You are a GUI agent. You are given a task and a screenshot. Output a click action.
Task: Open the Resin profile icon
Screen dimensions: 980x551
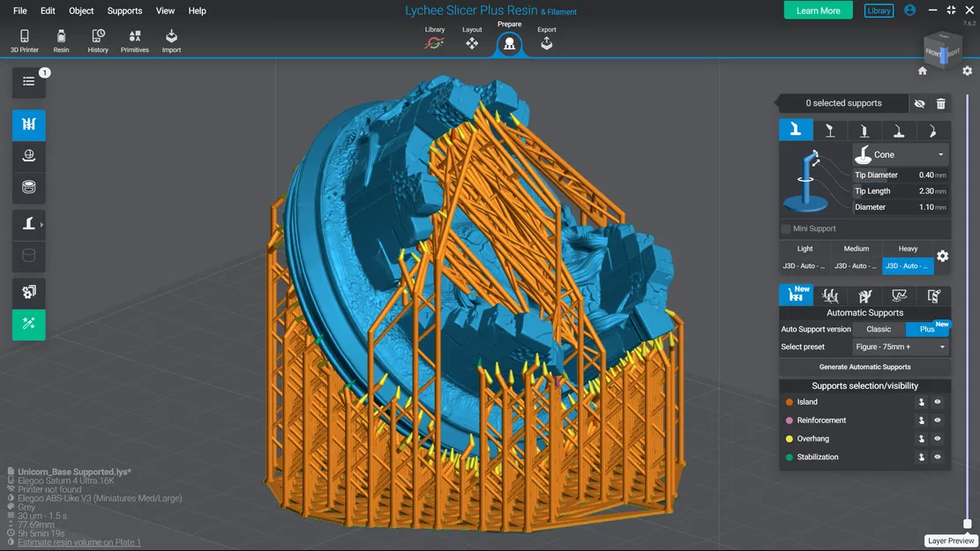pyautogui.click(x=61, y=41)
